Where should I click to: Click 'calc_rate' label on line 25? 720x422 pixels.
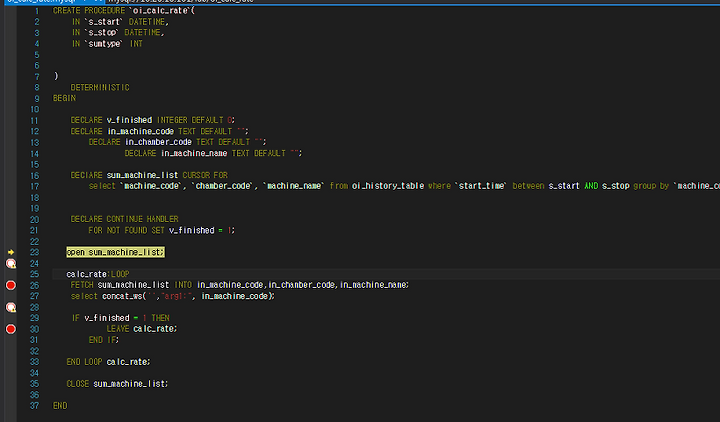coord(86,274)
